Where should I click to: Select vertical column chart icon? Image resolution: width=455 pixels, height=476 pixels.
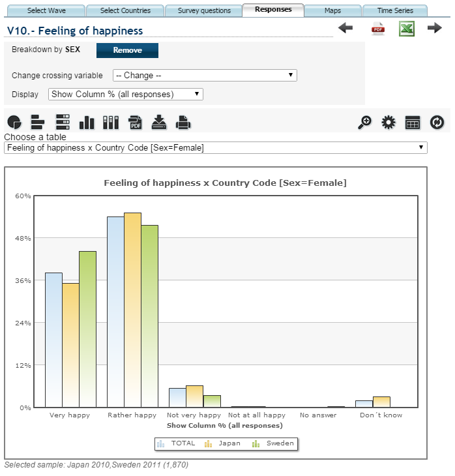[87, 123]
